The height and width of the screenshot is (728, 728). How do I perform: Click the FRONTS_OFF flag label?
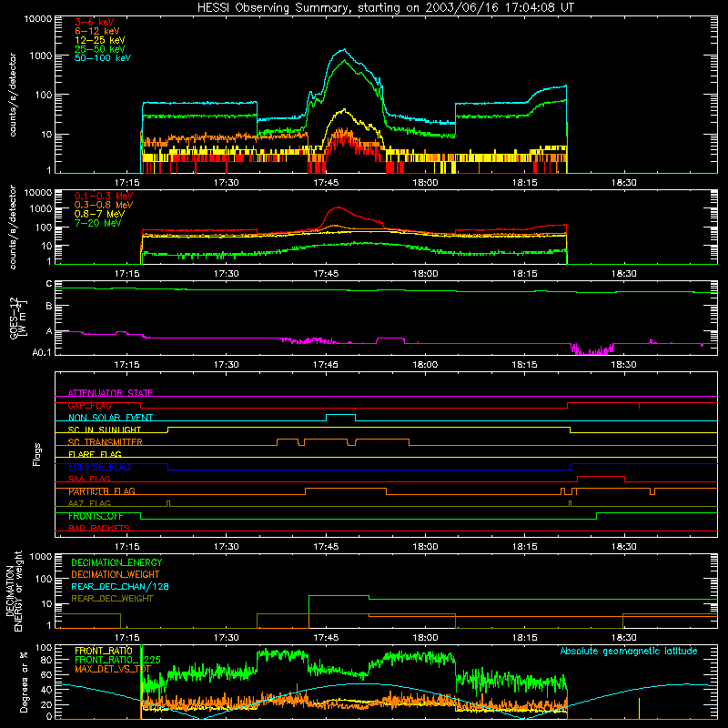96,516
